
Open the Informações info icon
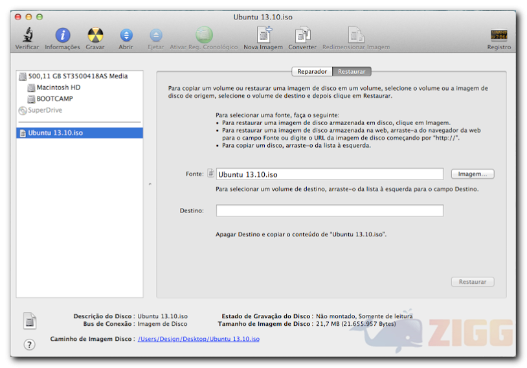coord(63,35)
